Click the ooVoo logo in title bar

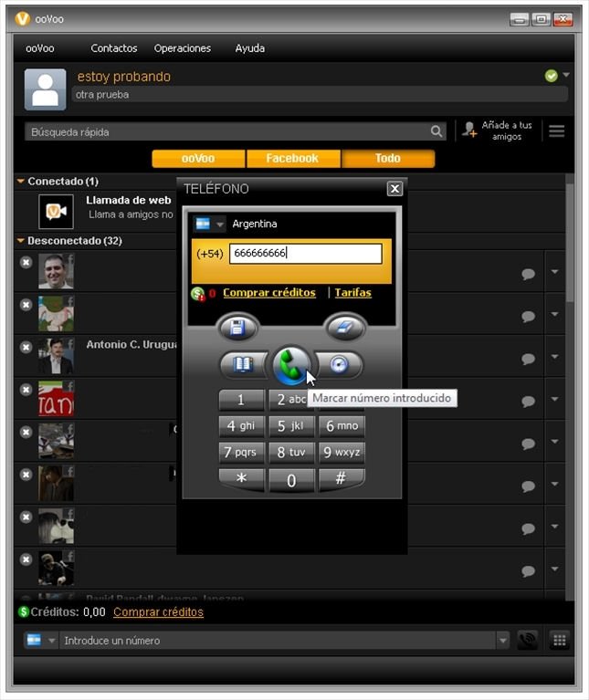(x=22, y=19)
